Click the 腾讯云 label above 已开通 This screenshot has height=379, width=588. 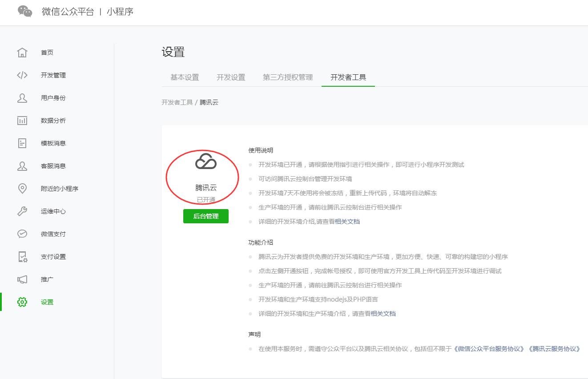206,188
